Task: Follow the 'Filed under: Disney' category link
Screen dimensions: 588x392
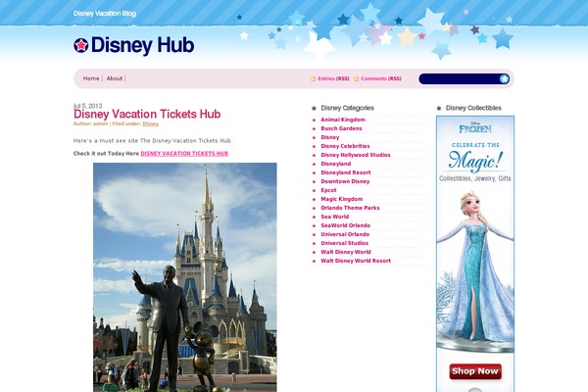Action: 150,123
